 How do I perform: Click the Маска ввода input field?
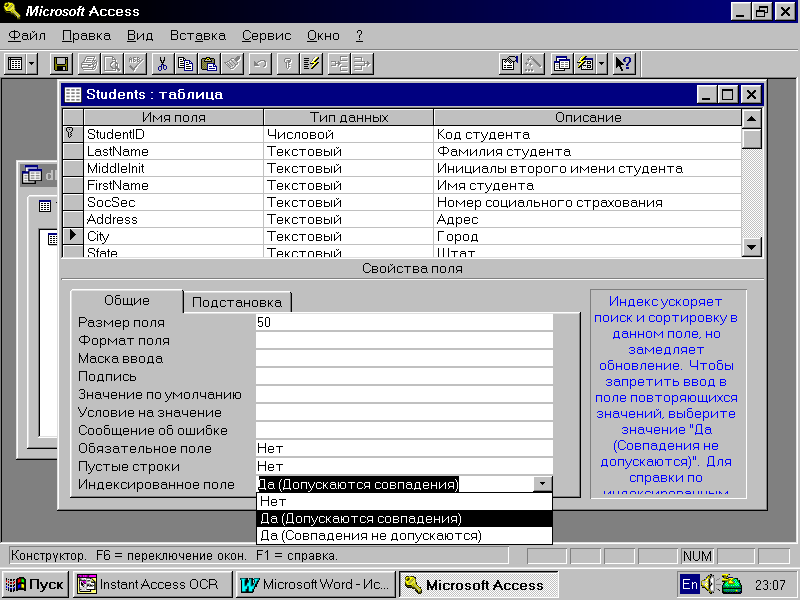[x=404, y=358]
